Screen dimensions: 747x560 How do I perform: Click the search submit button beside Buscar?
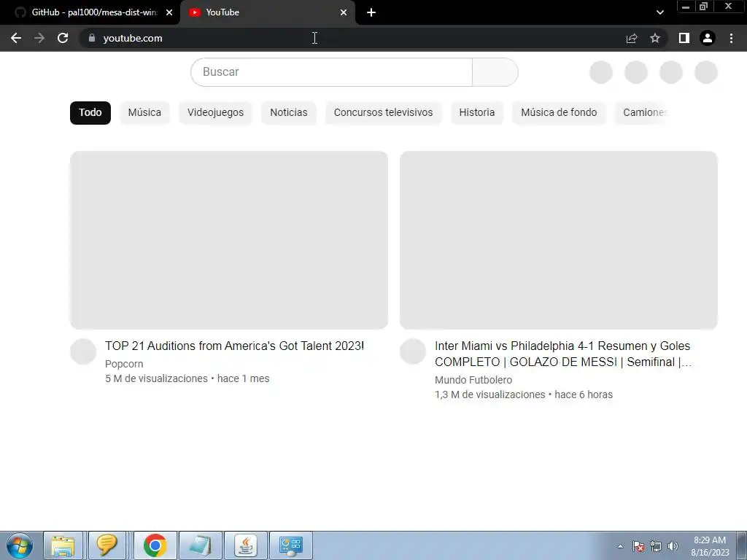click(x=495, y=72)
